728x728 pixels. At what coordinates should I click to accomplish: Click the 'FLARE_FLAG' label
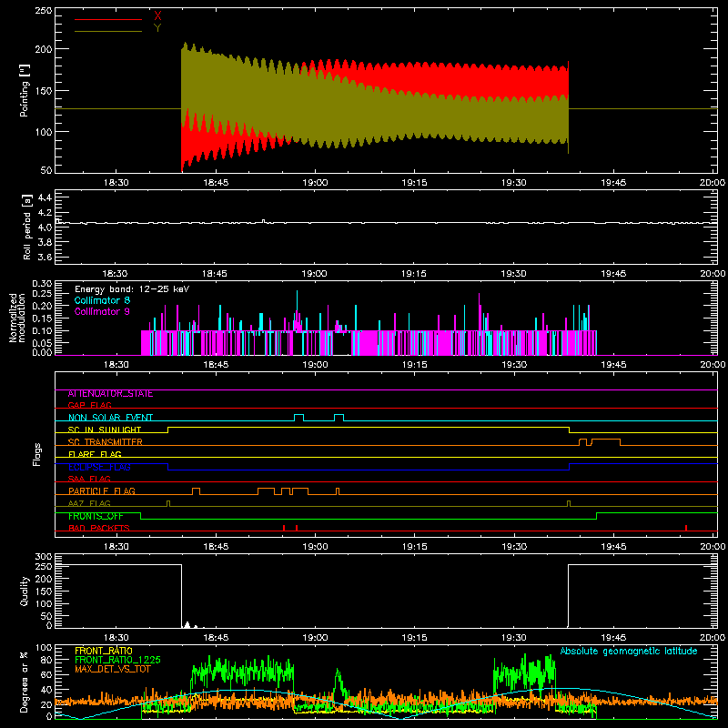[95, 454]
